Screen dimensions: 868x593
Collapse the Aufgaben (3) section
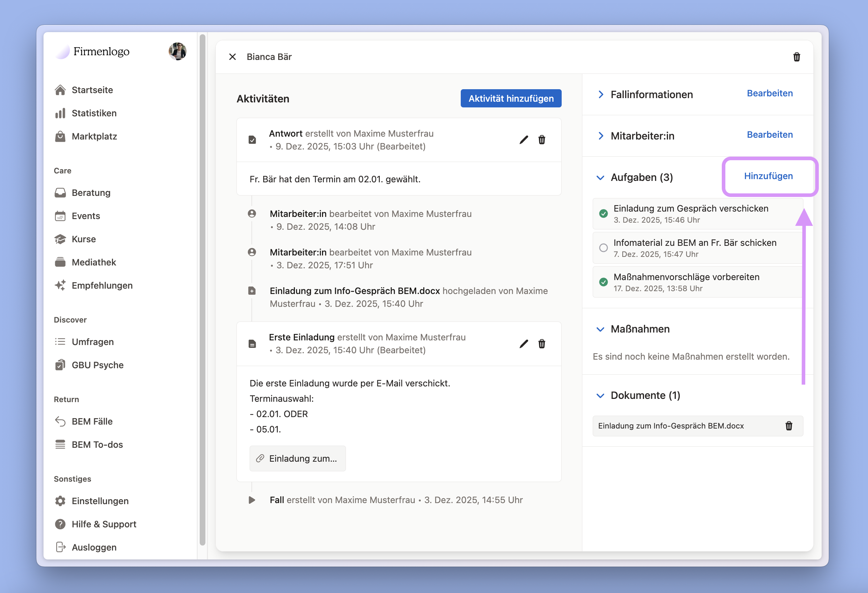coord(600,177)
